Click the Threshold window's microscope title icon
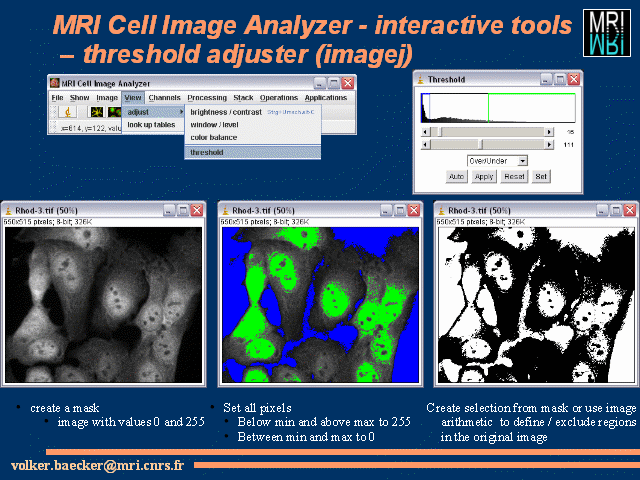This screenshot has height=480, width=640. pos(420,80)
